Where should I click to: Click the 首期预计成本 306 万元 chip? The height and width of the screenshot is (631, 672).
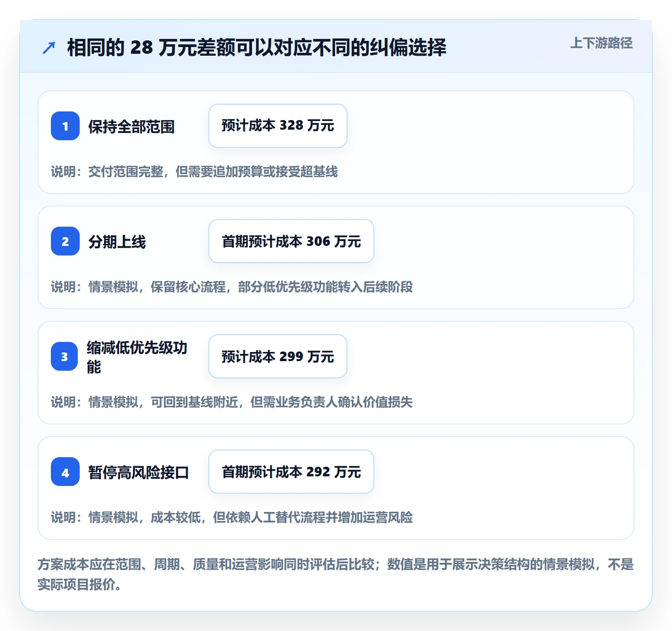(x=291, y=241)
